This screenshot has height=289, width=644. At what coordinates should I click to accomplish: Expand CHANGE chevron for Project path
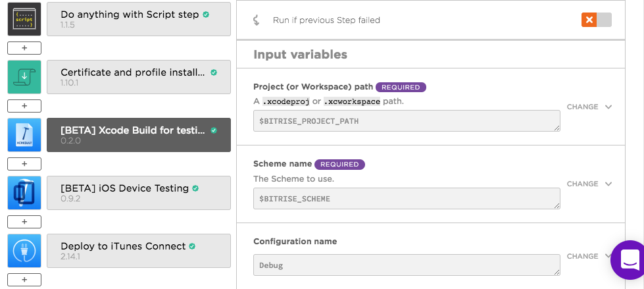click(x=608, y=107)
